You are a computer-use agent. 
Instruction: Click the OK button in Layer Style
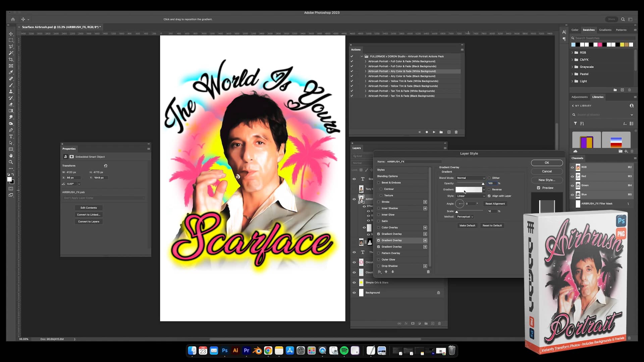coord(547,163)
